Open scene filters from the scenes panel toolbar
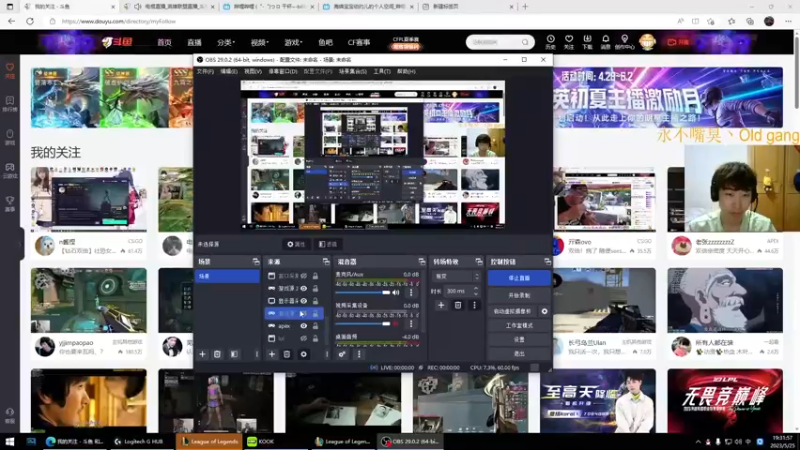The width and height of the screenshot is (800, 450). pos(234,354)
